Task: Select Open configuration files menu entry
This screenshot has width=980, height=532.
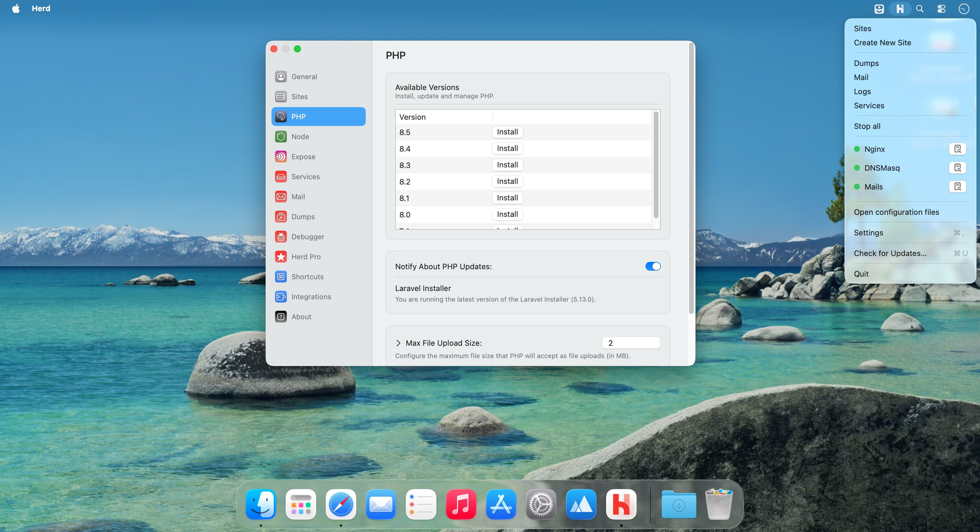Action: [x=896, y=212]
